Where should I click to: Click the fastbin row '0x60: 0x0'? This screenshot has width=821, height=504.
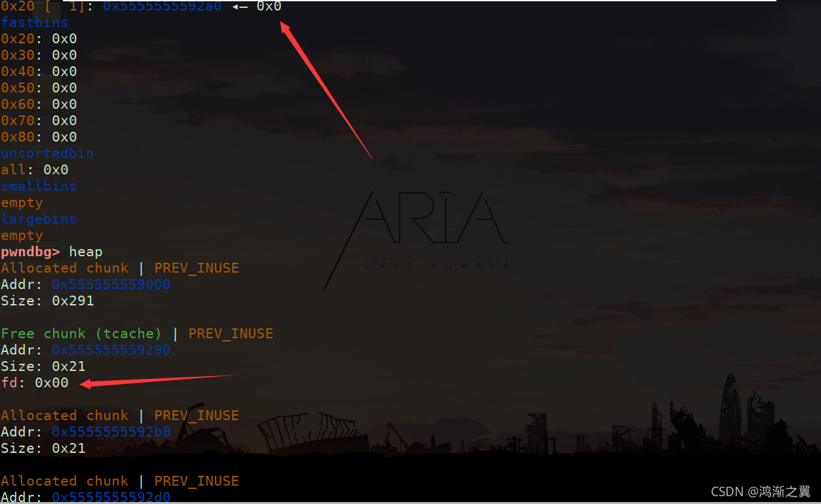[39, 104]
